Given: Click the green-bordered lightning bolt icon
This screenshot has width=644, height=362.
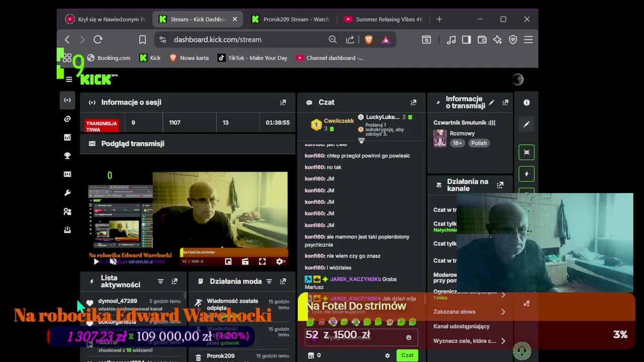Looking at the screenshot, I should pyautogui.click(x=526, y=174).
